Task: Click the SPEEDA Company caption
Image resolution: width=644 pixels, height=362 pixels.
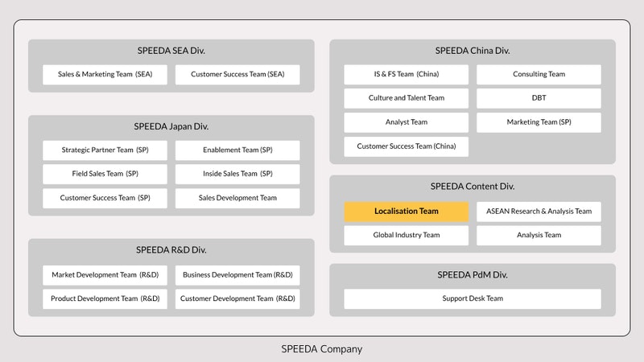Action: [x=321, y=349]
